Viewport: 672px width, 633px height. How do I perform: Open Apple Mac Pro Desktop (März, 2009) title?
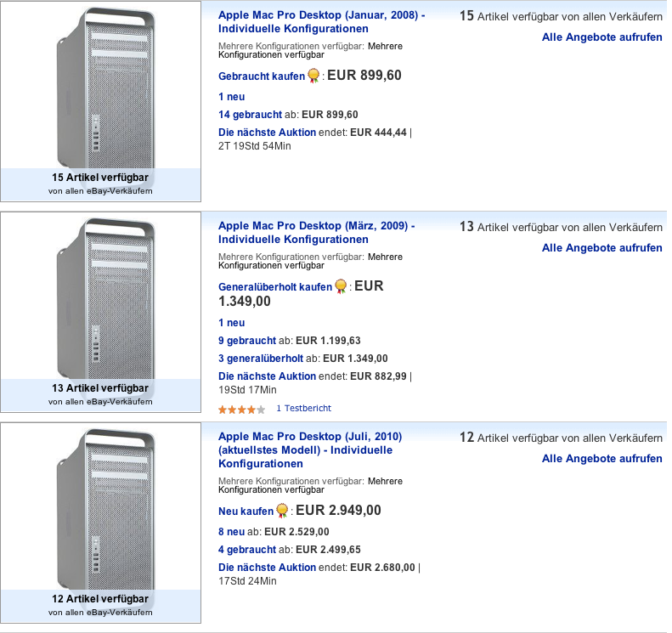point(316,233)
